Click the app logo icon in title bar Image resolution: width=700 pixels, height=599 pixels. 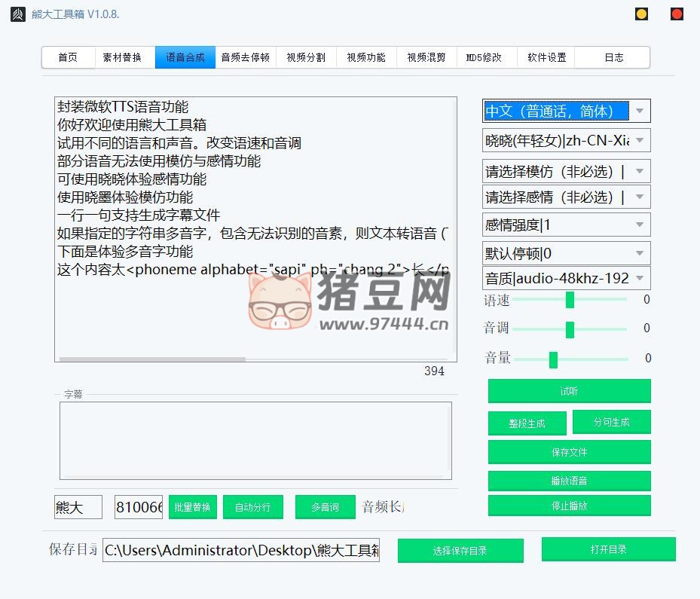18,14
